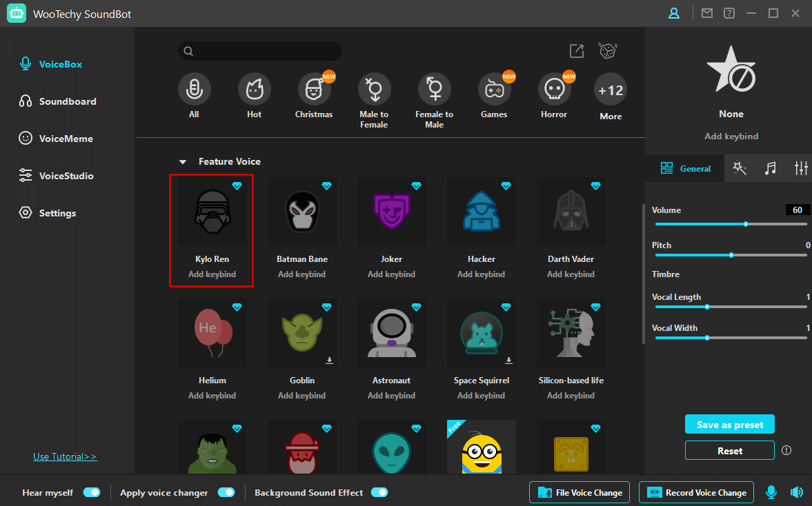
Task: Open the Soundboard section
Action: click(67, 101)
